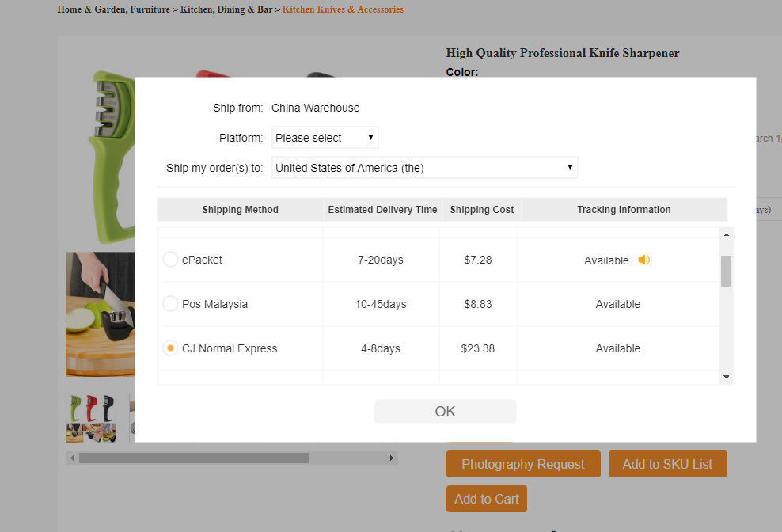Select the ePacket shipping method

click(170, 260)
